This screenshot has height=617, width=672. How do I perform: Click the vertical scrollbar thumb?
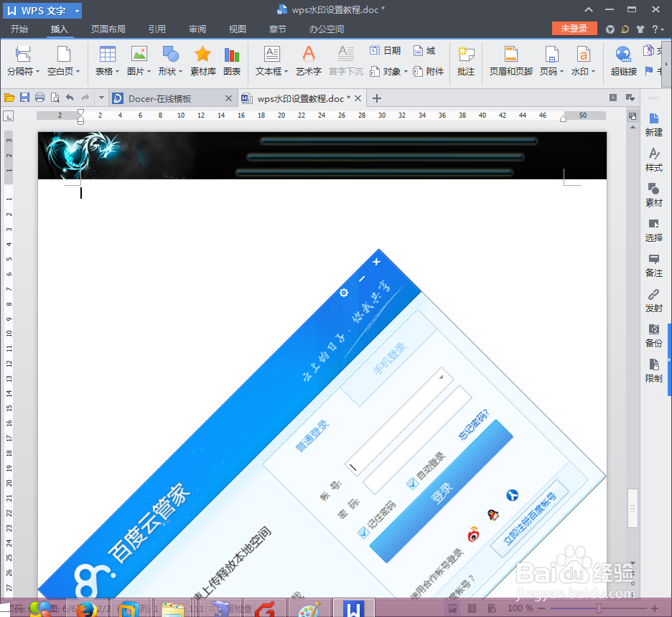tap(633, 508)
